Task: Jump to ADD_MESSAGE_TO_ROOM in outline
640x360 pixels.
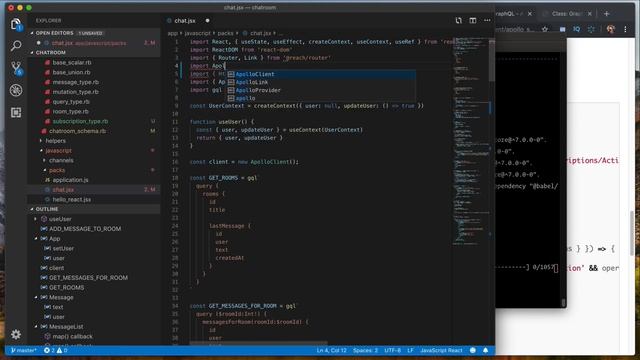Action: point(85,229)
